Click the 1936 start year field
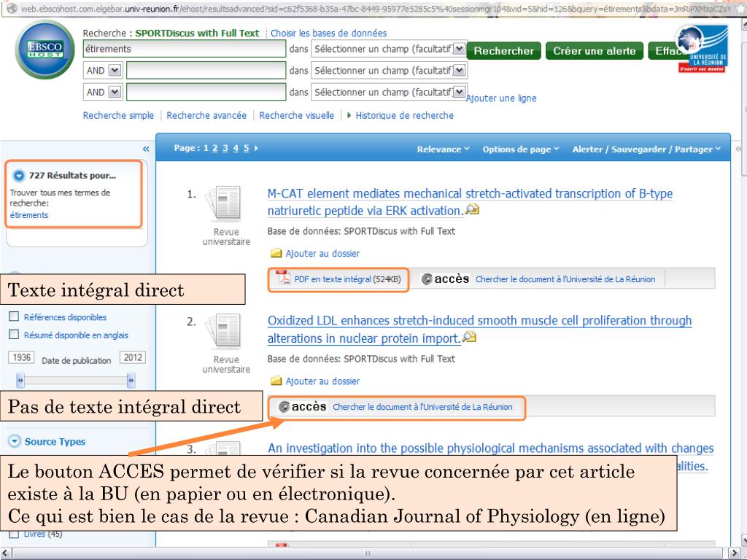Screen dimensions: 747x560 tap(21, 357)
